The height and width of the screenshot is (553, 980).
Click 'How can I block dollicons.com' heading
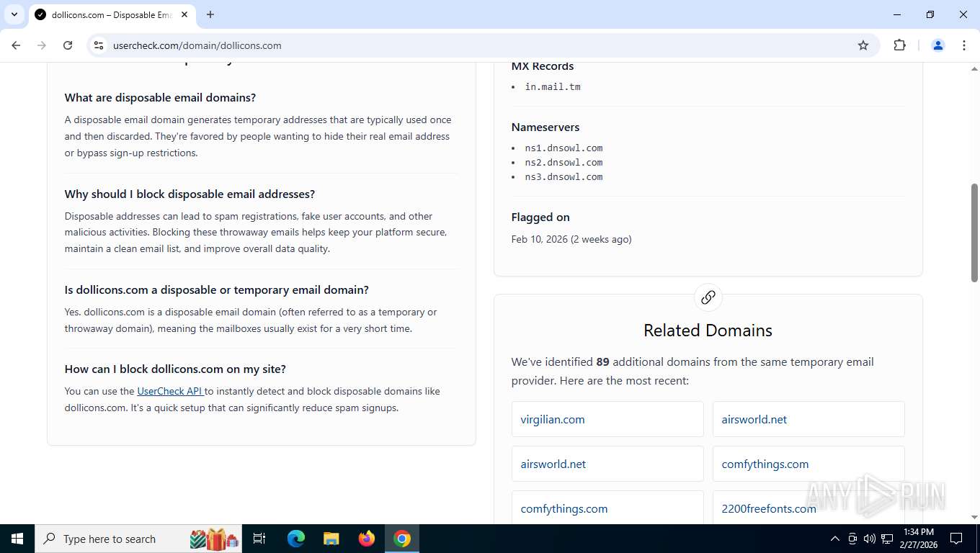pos(175,369)
